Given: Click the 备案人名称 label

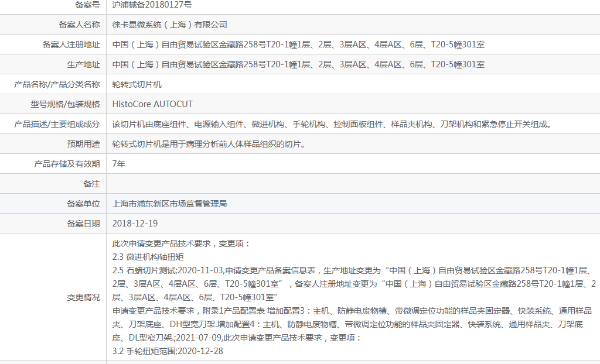Looking at the screenshot, I should click(x=79, y=25).
